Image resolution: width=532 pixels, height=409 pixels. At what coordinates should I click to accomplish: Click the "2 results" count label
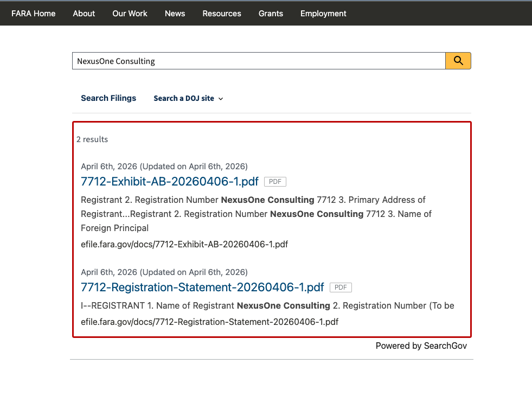(x=92, y=139)
